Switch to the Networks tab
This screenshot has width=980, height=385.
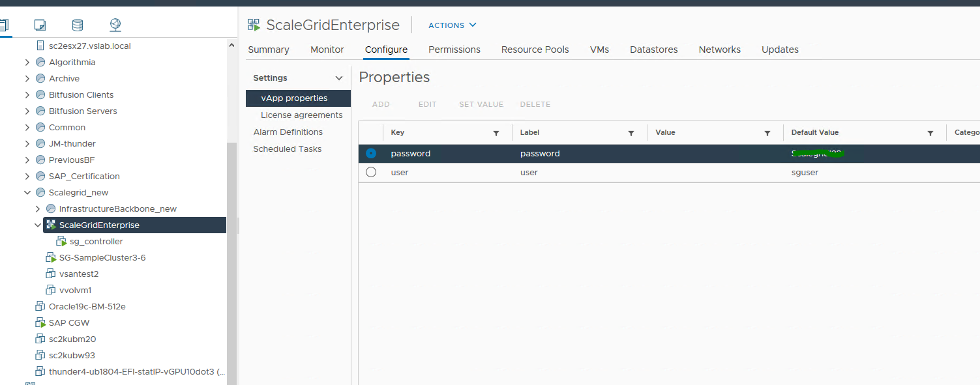720,50
